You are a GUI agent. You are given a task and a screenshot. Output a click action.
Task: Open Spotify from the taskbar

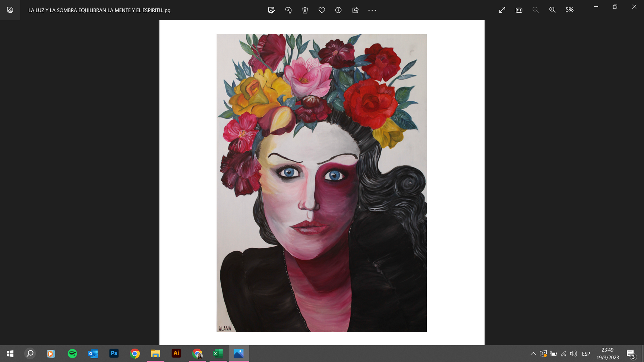pyautogui.click(x=72, y=353)
